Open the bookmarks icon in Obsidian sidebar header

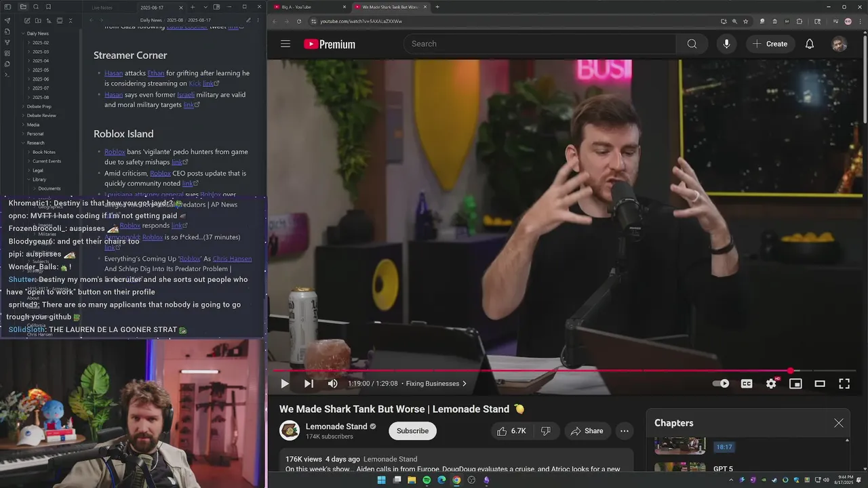pos(48,7)
